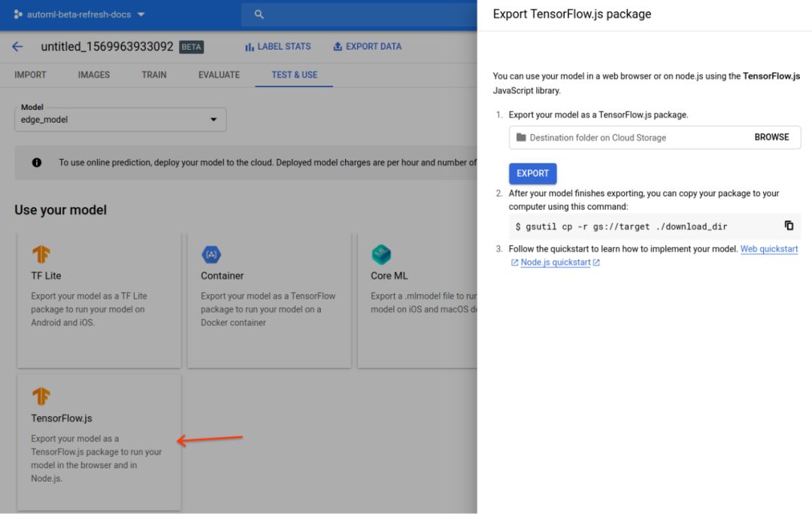Screen dimensions: 812x514
Task: Go to the TRAIN tab
Action: [x=154, y=75]
